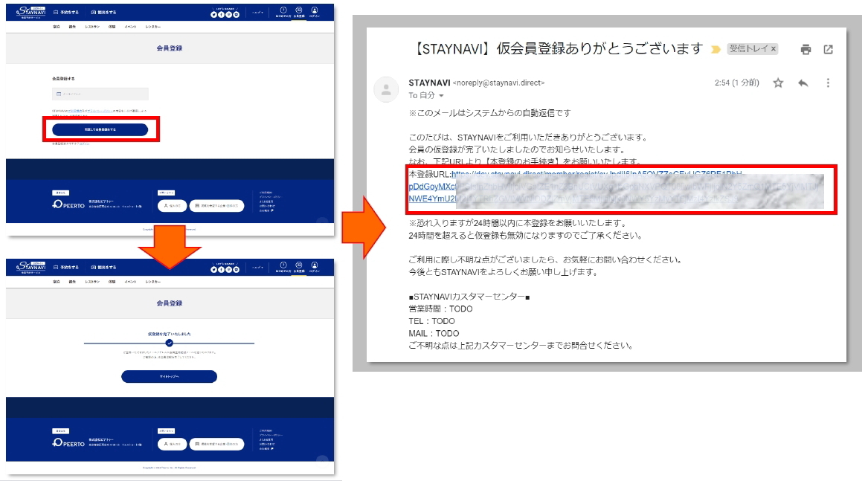The height and width of the screenshot is (481, 868).
Task: Select the レストラン tab on the completion page
Action: pyautogui.click(x=92, y=282)
